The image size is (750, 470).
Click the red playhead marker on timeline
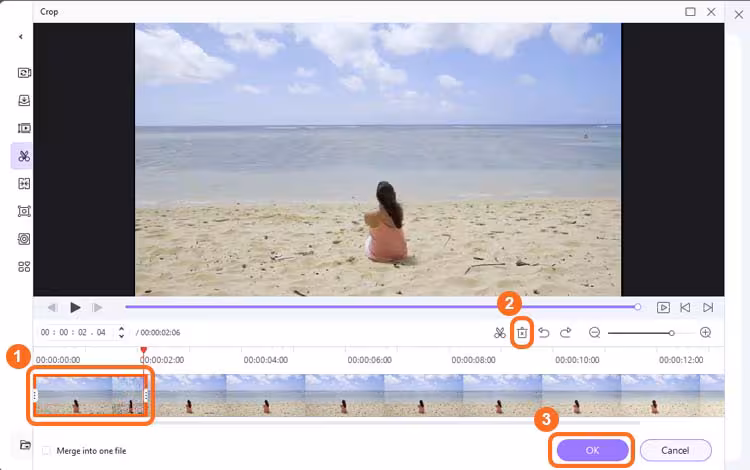[x=143, y=350]
